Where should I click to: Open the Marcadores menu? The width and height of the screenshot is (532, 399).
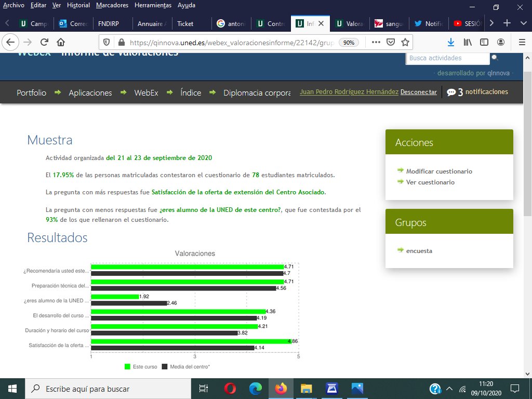point(112,5)
